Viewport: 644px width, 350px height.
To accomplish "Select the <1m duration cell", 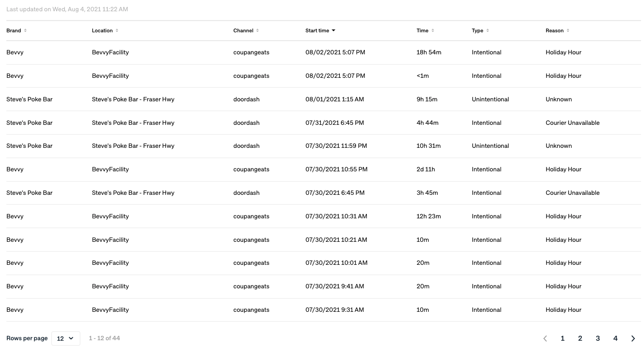I will 423,76.
